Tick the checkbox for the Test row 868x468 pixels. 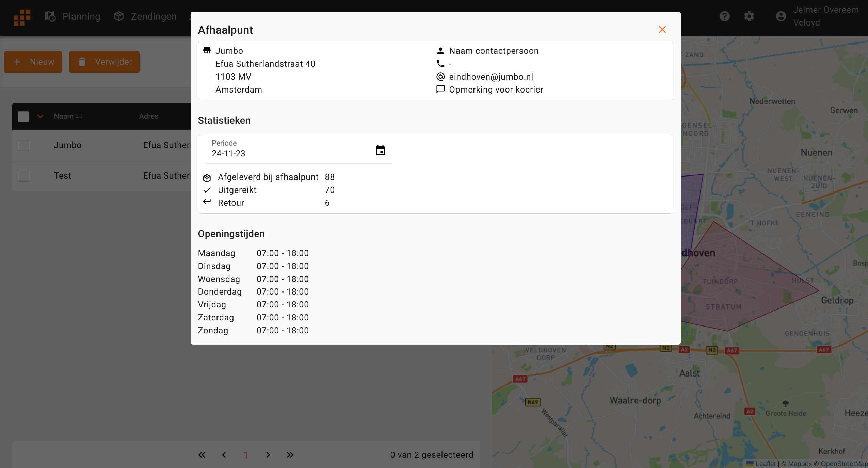click(23, 176)
